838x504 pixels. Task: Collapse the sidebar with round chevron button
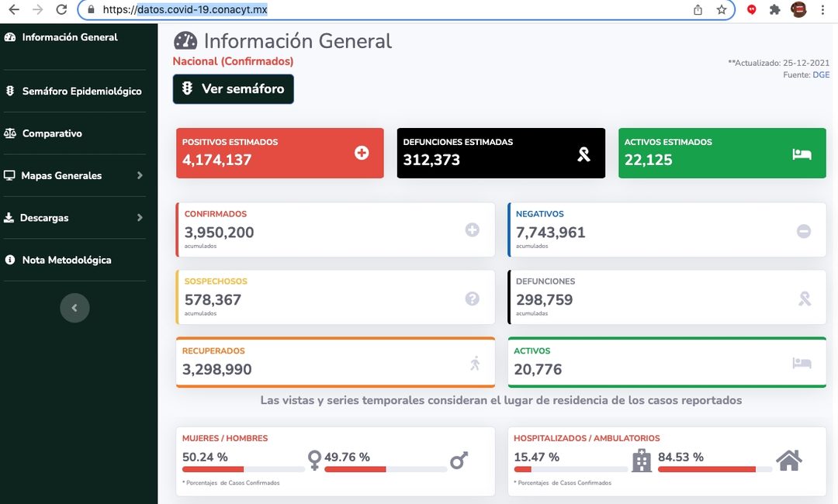click(x=74, y=308)
